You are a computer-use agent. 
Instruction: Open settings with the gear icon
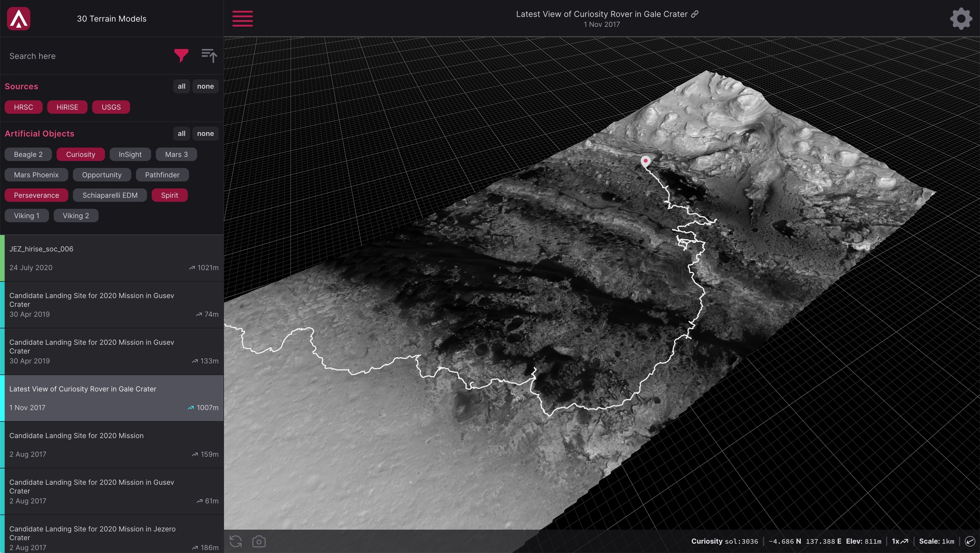tap(961, 19)
